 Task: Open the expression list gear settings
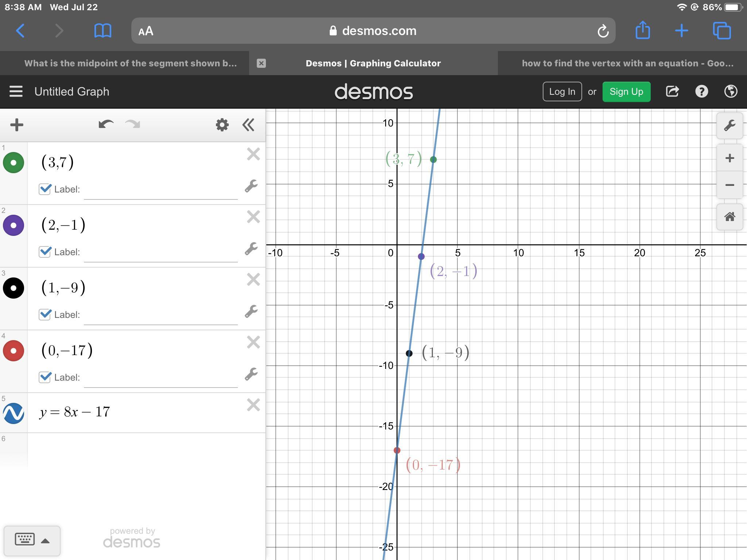pos(222,125)
